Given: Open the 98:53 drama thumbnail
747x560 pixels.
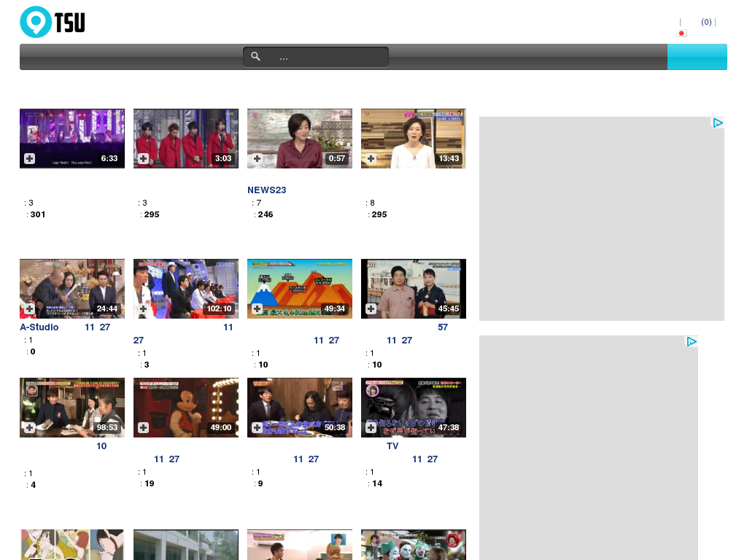Looking at the screenshot, I should (72, 408).
